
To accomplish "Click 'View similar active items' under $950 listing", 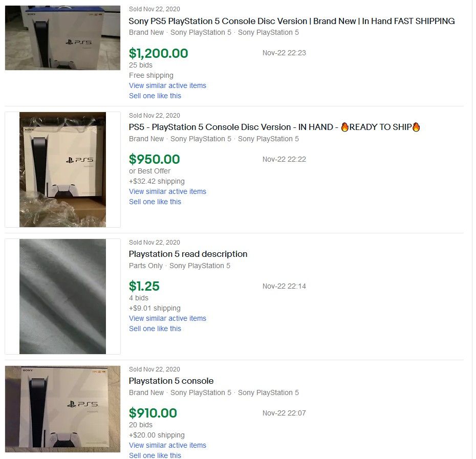I will (x=167, y=191).
